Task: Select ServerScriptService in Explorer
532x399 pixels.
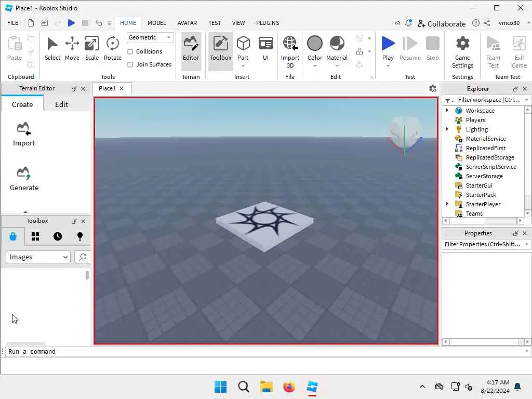Action: [490, 167]
